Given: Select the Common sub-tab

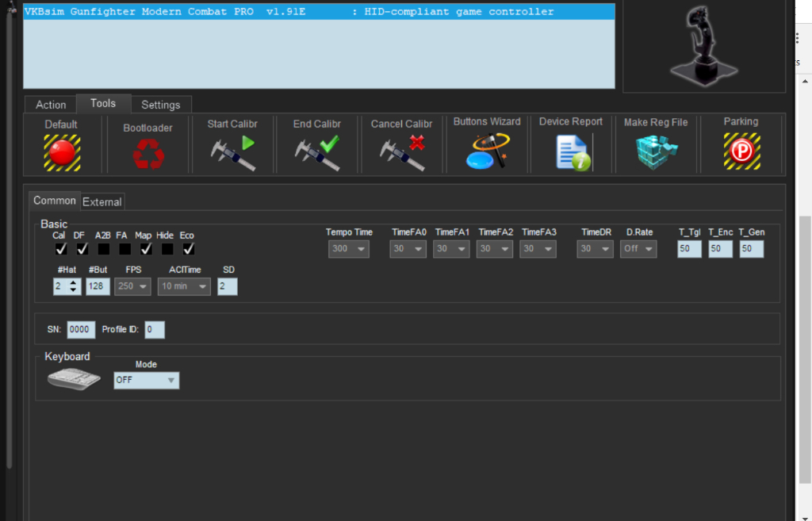Looking at the screenshot, I should tap(55, 201).
